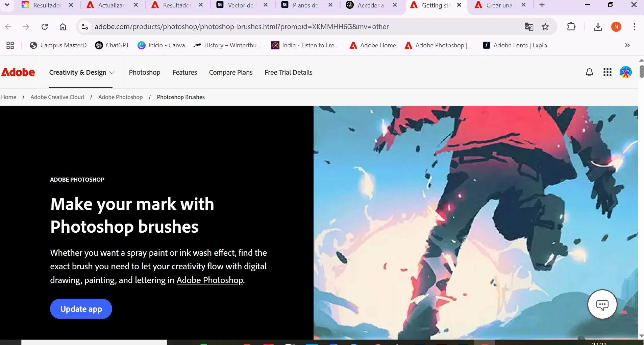Open Chrome profile avatar N
This screenshot has width=644, height=345.
[616, 27]
